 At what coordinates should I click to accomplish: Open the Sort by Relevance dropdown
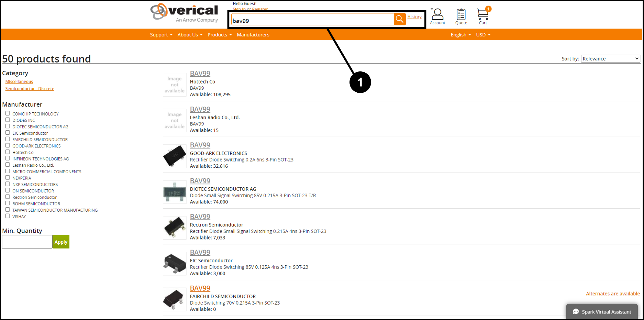tap(610, 58)
